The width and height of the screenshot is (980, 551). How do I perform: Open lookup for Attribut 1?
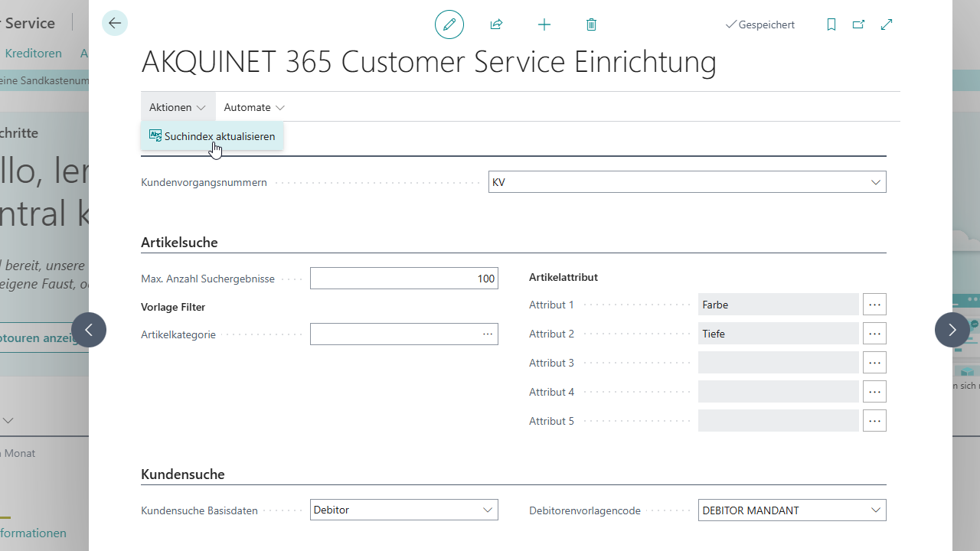[x=874, y=305]
